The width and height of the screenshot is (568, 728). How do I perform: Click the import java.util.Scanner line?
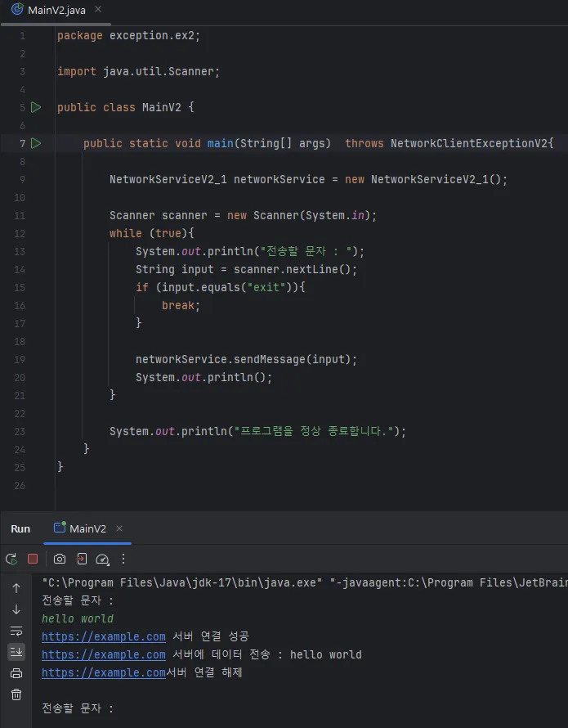coord(138,71)
